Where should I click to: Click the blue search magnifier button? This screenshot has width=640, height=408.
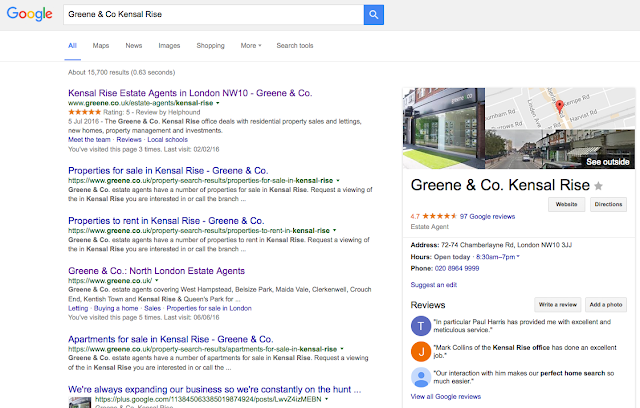(x=373, y=15)
